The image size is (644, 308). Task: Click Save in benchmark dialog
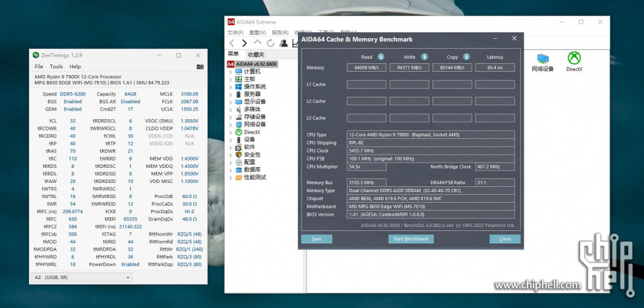click(316, 239)
